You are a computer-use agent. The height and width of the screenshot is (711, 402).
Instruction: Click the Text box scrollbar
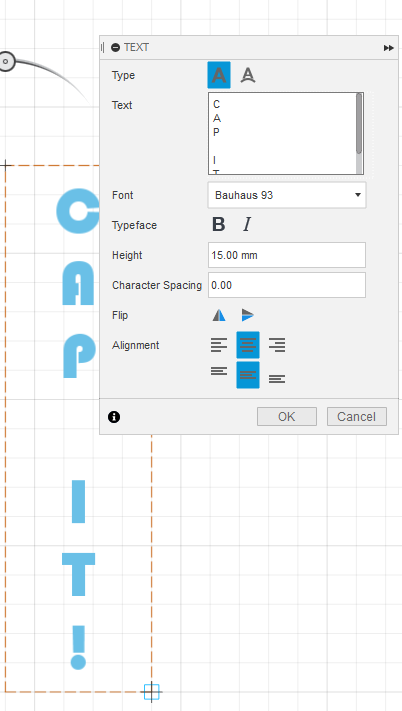click(359, 133)
